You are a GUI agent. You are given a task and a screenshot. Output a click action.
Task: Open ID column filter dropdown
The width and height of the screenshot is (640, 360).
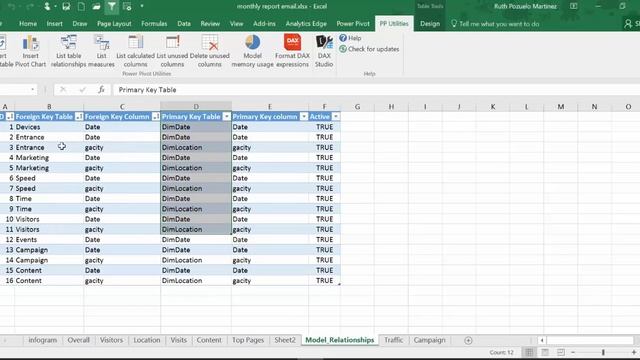pos(10,117)
